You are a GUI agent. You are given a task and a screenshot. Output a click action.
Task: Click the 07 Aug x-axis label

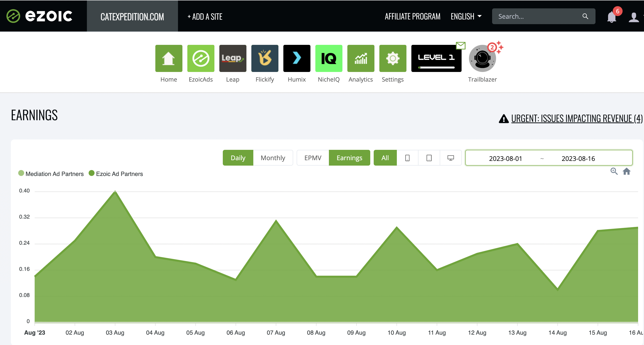pyautogui.click(x=276, y=333)
